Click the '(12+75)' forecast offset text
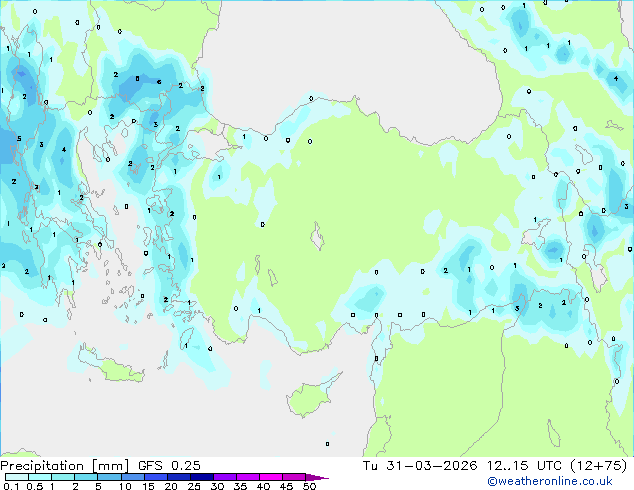 point(598,466)
